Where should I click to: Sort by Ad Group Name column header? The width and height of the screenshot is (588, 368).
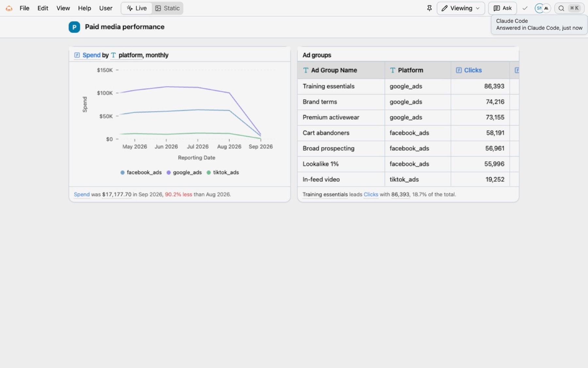click(x=341, y=70)
